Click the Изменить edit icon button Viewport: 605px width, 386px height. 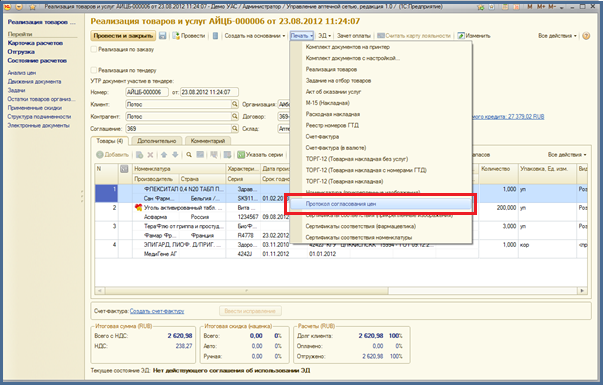[x=474, y=36]
